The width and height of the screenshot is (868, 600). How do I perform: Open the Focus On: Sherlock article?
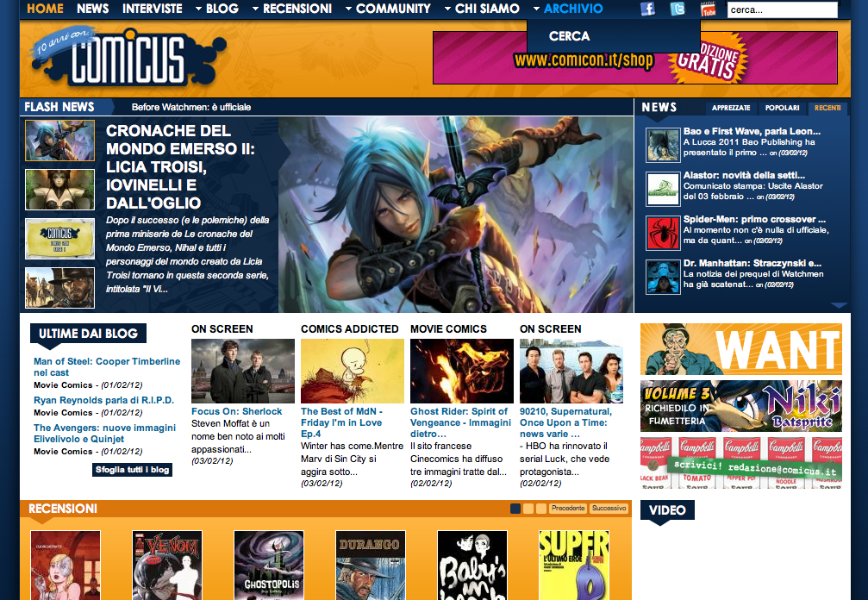tap(236, 411)
